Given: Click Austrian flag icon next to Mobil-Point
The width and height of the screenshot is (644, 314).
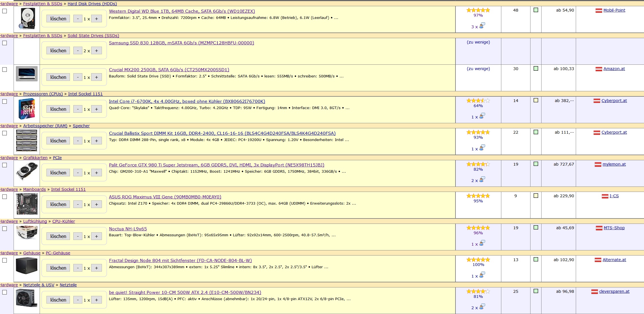Looking at the screenshot, I should (599, 10).
